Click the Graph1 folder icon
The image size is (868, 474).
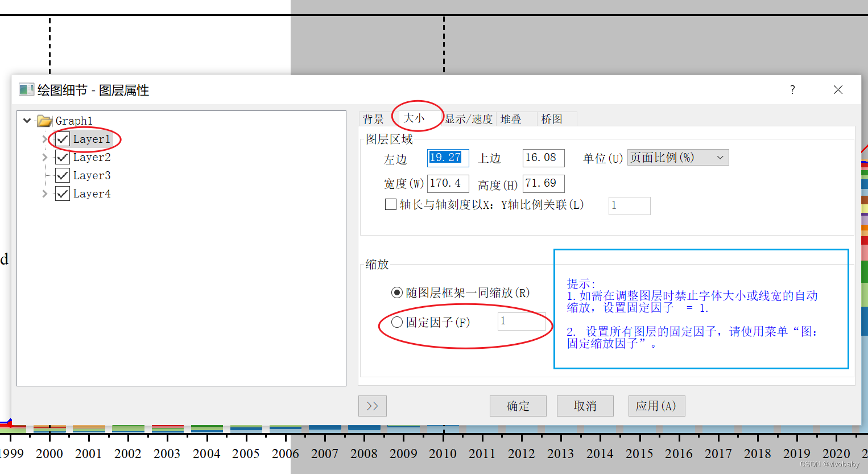[44, 121]
